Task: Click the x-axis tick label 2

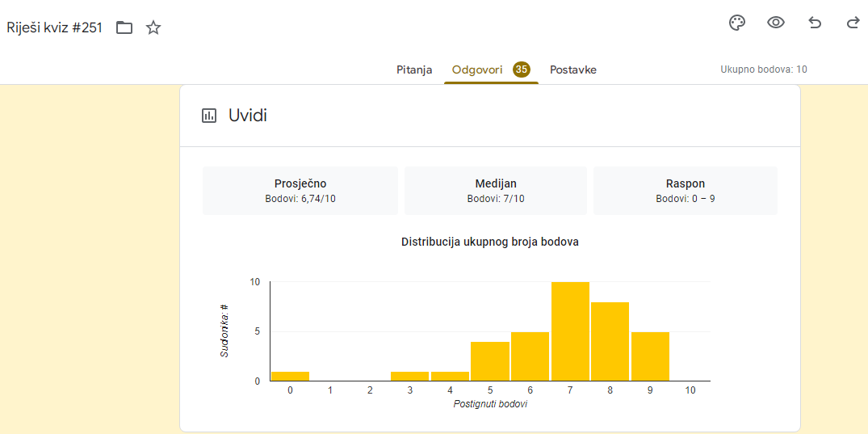Action: (370, 390)
